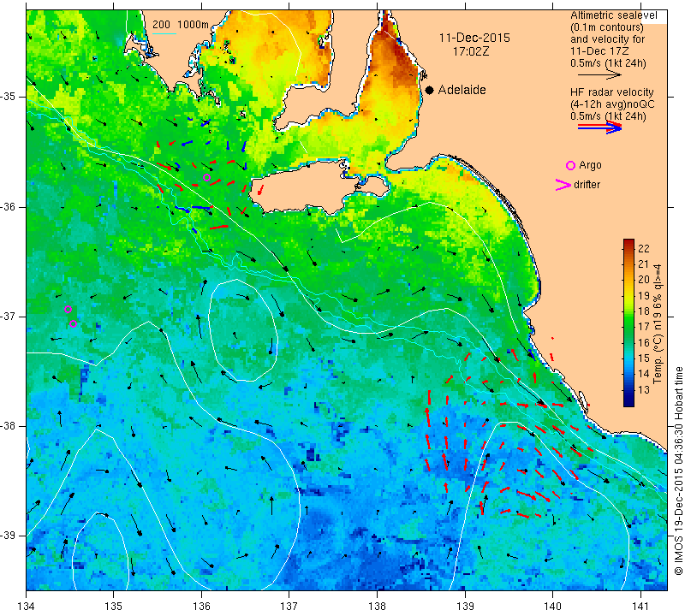Click the red and blue HF radar legend arrow

[599, 127]
